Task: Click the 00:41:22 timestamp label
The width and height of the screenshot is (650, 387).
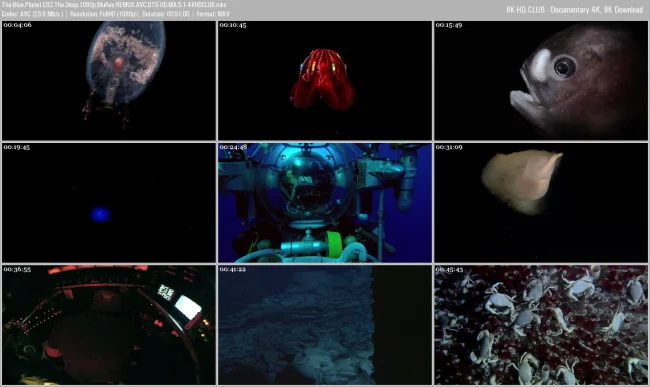Action: click(x=233, y=269)
